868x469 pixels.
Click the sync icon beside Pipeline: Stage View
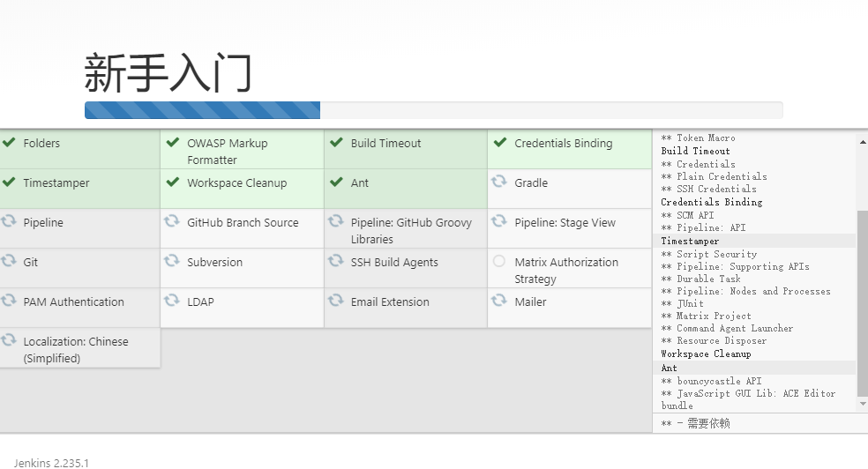(499, 221)
